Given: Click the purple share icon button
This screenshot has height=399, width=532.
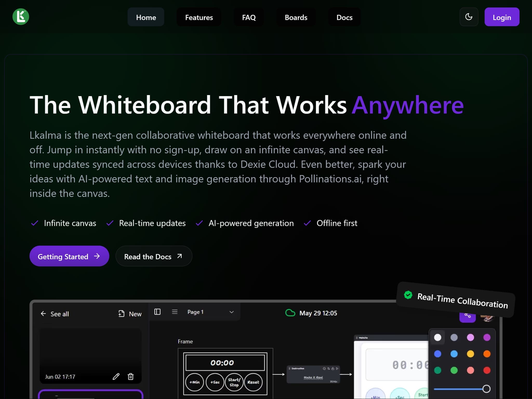Looking at the screenshot, I should point(467,316).
